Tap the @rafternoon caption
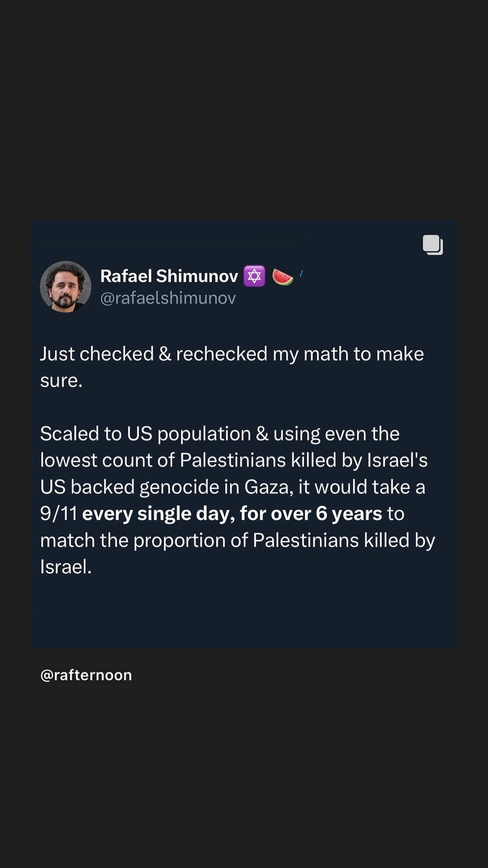488x868 pixels. pos(86,675)
